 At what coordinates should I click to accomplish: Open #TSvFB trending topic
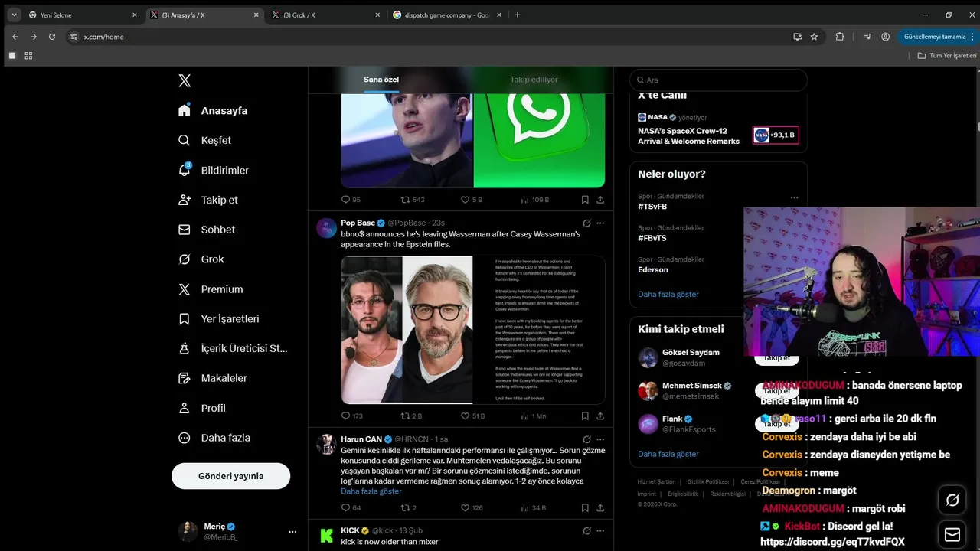click(652, 207)
